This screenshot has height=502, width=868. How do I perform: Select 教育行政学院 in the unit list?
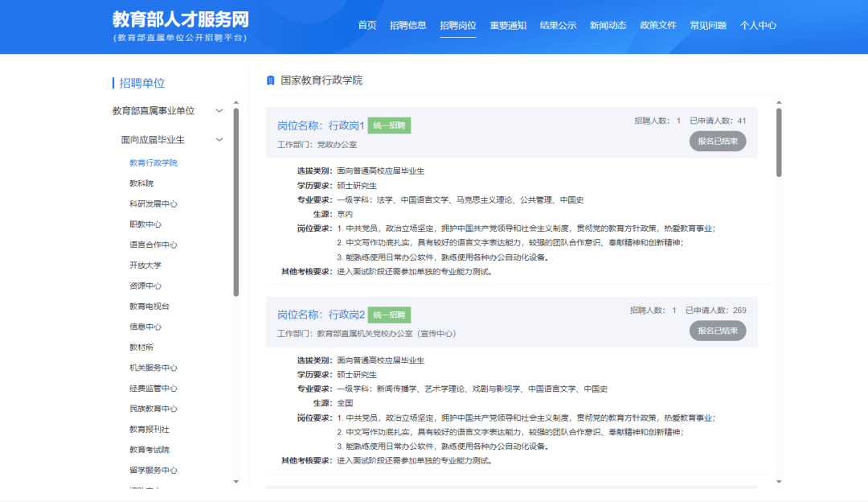click(x=154, y=163)
